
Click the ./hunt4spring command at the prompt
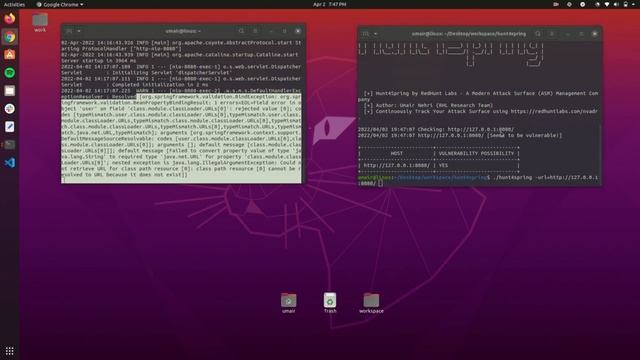[512, 178]
